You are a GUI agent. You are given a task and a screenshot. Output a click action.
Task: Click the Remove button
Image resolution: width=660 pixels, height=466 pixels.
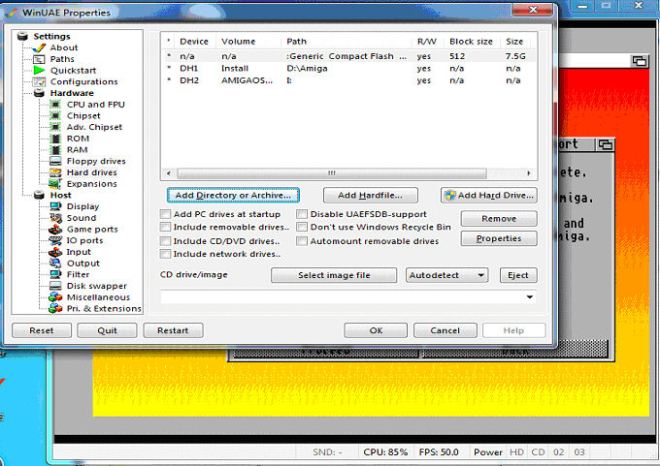pos(499,219)
